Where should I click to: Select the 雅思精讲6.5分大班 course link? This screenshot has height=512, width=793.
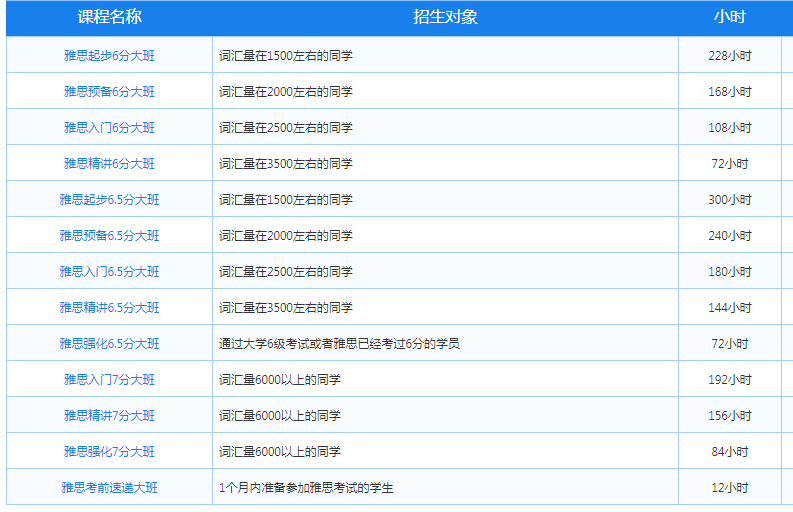[x=109, y=308]
